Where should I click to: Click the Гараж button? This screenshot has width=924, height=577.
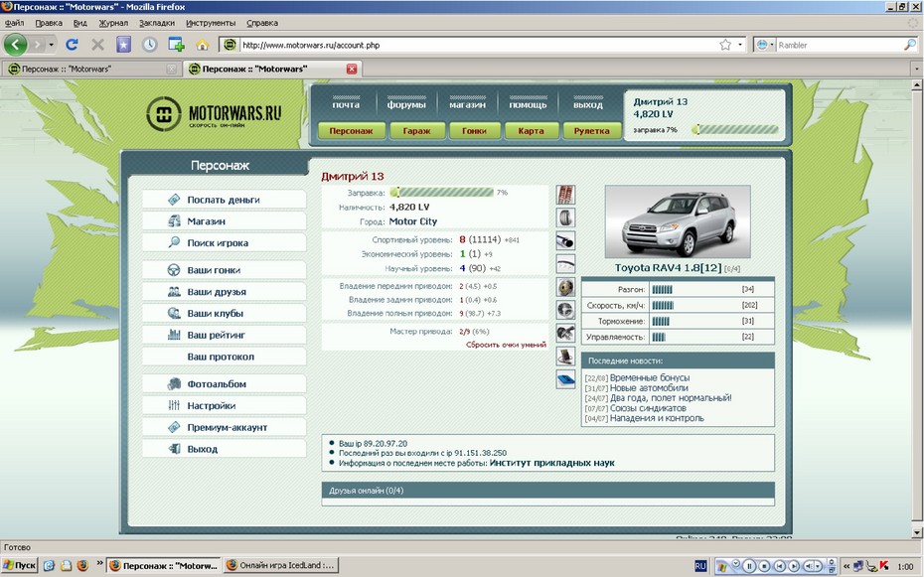[416, 131]
